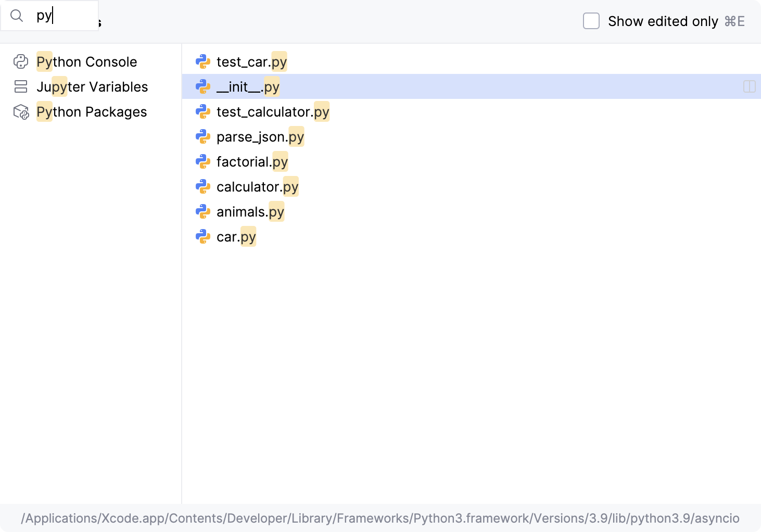Click the Python Packages icon

click(21, 112)
